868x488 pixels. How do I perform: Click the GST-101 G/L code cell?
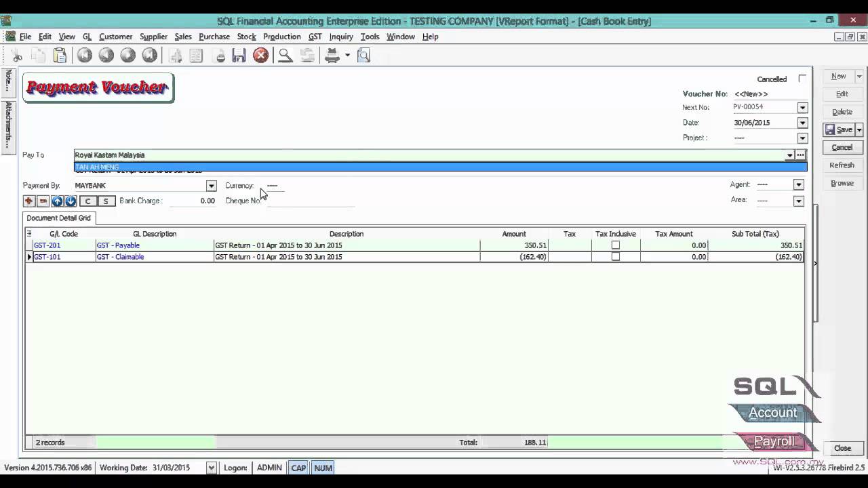tap(64, 257)
